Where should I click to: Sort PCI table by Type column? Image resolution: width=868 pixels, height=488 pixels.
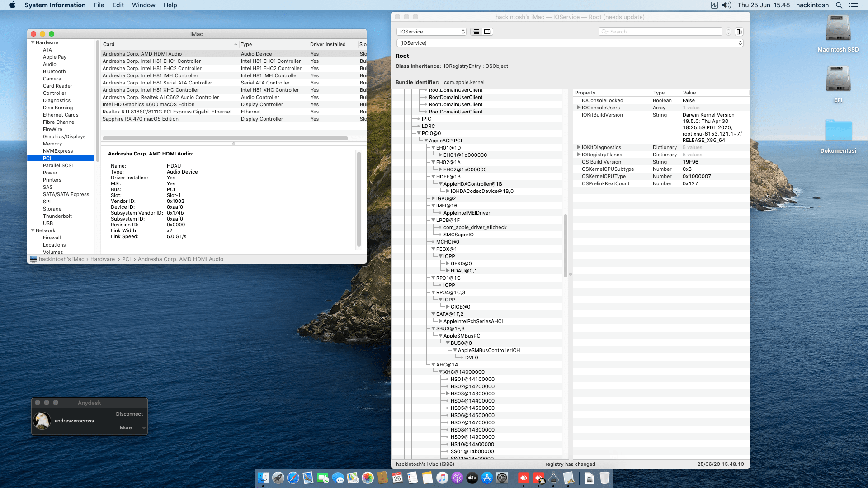coord(273,44)
